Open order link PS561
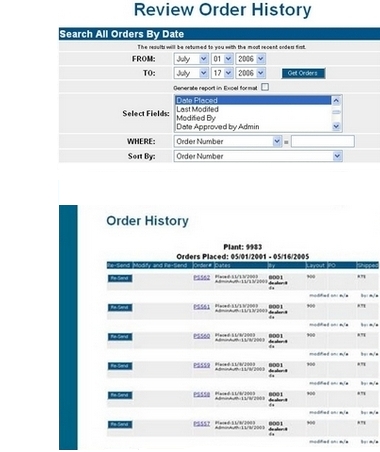 [x=202, y=307]
